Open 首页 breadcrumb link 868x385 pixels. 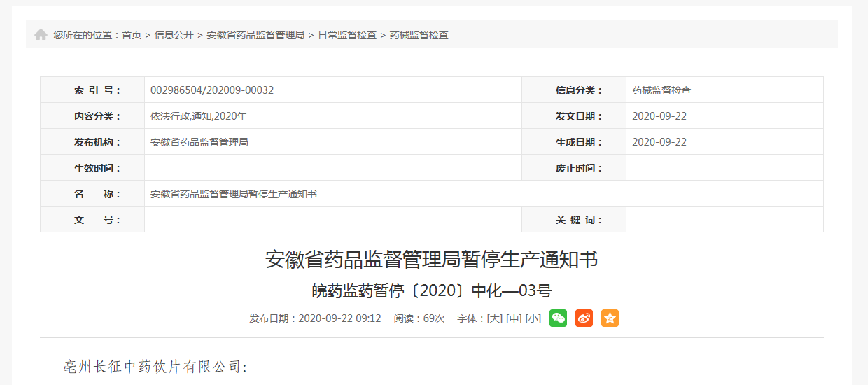click(x=132, y=35)
